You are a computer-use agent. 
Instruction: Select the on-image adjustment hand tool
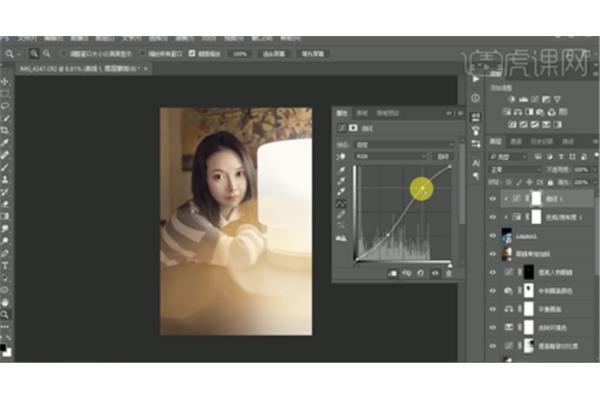click(x=340, y=157)
